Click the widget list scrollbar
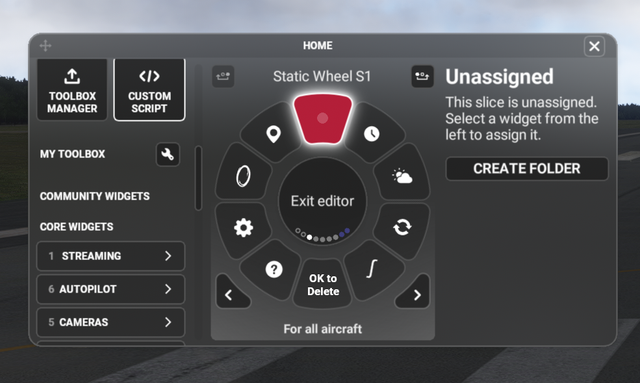 click(x=198, y=178)
